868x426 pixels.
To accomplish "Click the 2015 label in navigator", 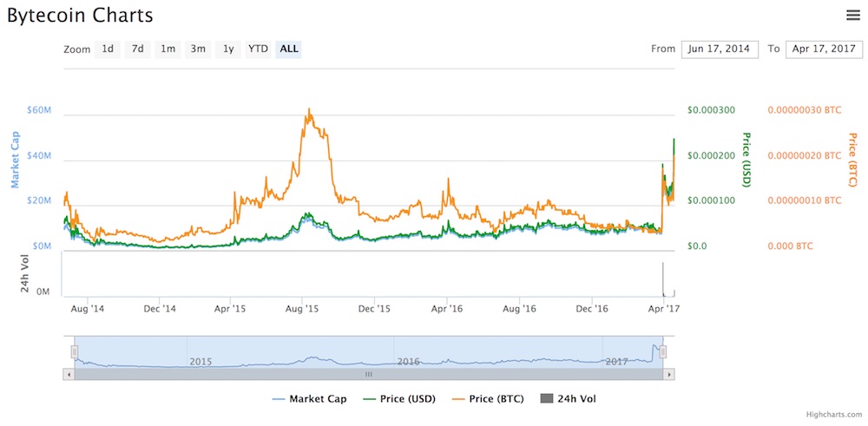I will [201, 361].
